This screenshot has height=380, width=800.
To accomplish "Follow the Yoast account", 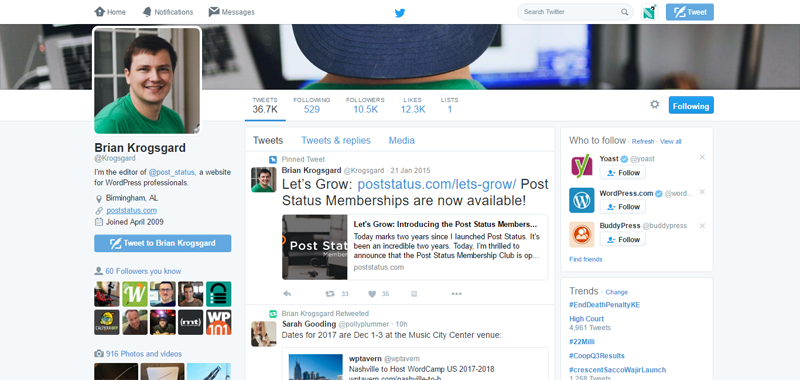I will coord(622,173).
